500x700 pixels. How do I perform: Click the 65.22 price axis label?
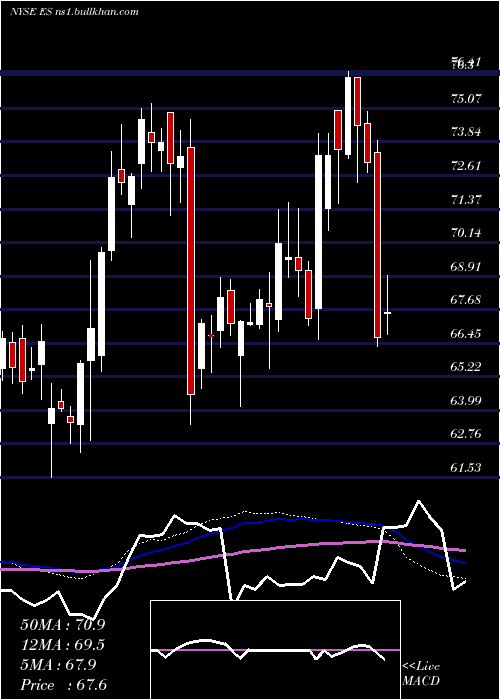tap(467, 367)
